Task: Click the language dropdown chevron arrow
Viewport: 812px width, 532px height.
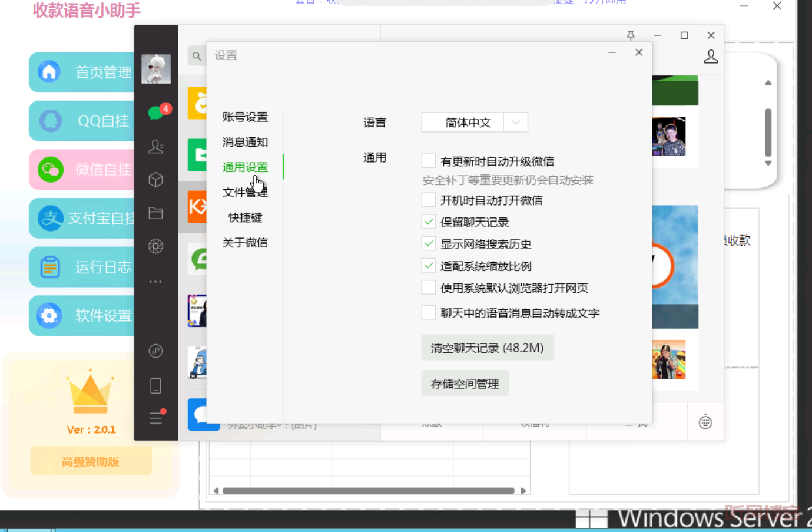Action: point(516,122)
